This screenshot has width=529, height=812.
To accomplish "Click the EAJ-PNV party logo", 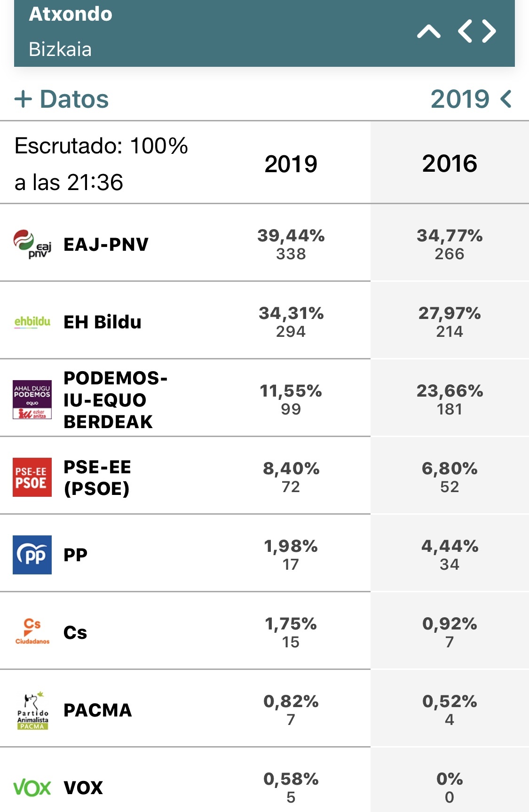I will click(x=32, y=244).
